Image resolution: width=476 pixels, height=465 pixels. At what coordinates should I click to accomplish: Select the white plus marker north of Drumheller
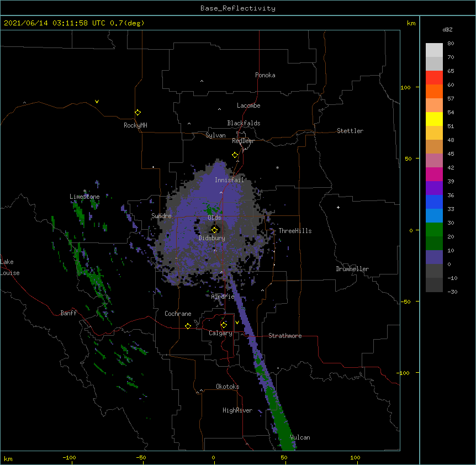(338, 207)
